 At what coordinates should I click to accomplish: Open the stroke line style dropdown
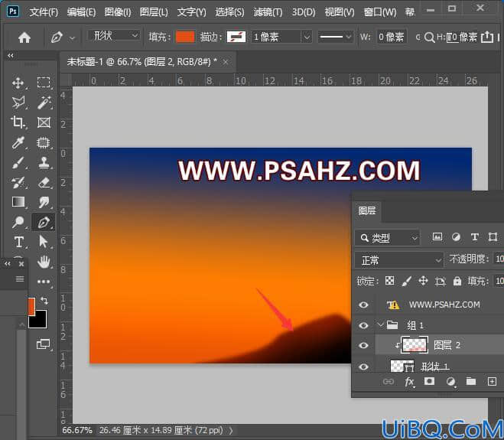tap(335, 37)
